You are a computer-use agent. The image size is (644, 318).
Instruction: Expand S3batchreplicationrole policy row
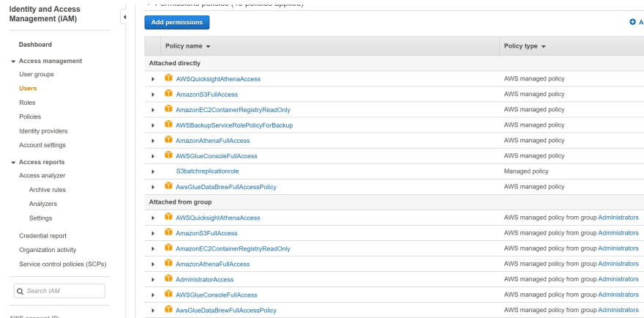(153, 171)
